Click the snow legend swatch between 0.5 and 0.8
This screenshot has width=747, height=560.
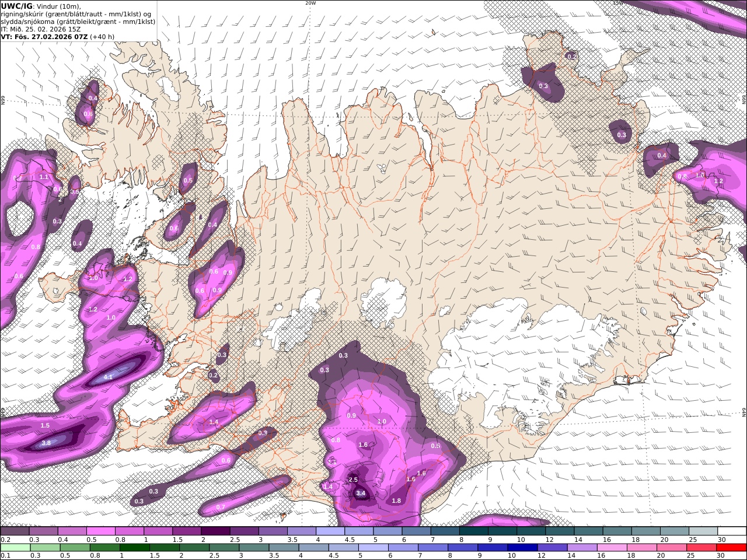point(100,531)
